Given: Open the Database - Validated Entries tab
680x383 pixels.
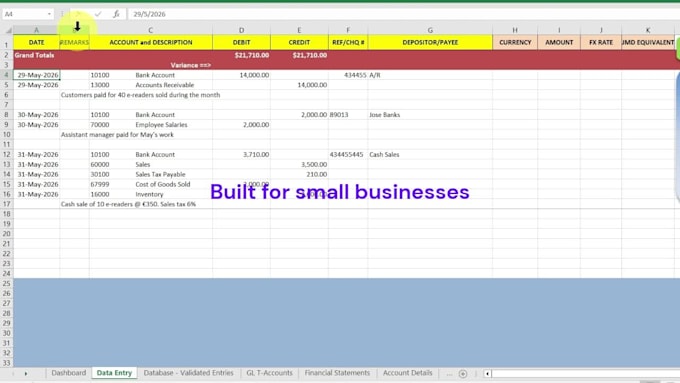Looking at the screenshot, I should tap(188, 373).
